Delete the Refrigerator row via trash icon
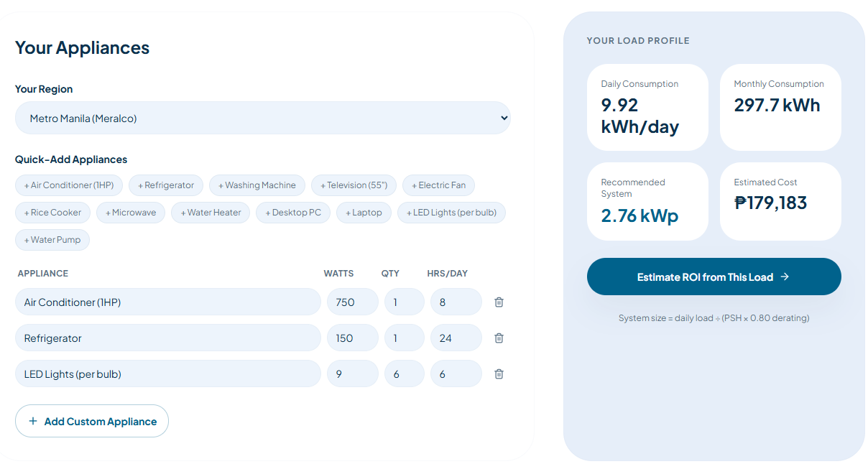The image size is (868, 464). point(499,338)
